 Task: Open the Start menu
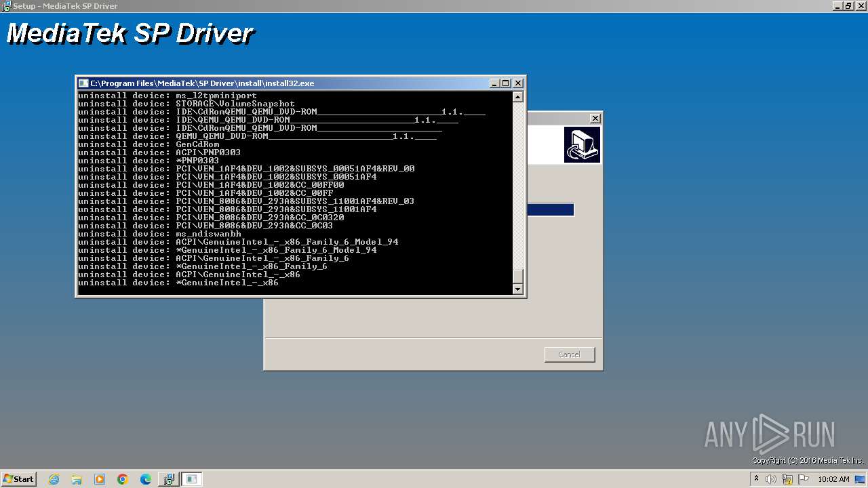point(19,479)
